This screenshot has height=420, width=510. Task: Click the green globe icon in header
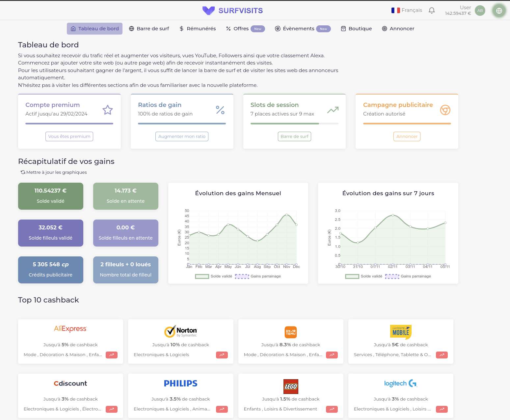pyautogui.click(x=499, y=11)
